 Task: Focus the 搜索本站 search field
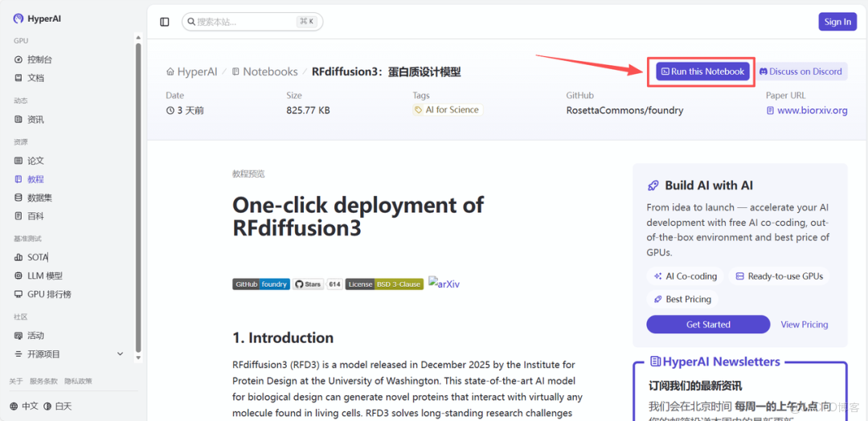pyautogui.click(x=252, y=22)
